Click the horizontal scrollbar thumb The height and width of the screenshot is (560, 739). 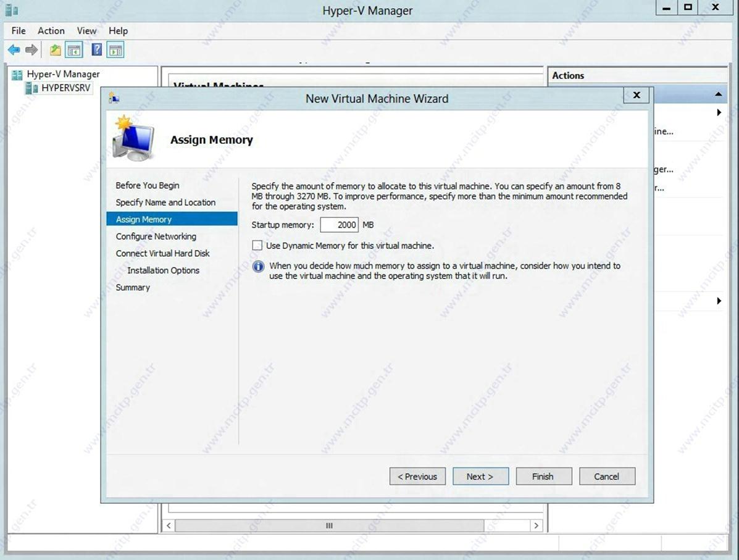[x=330, y=525]
